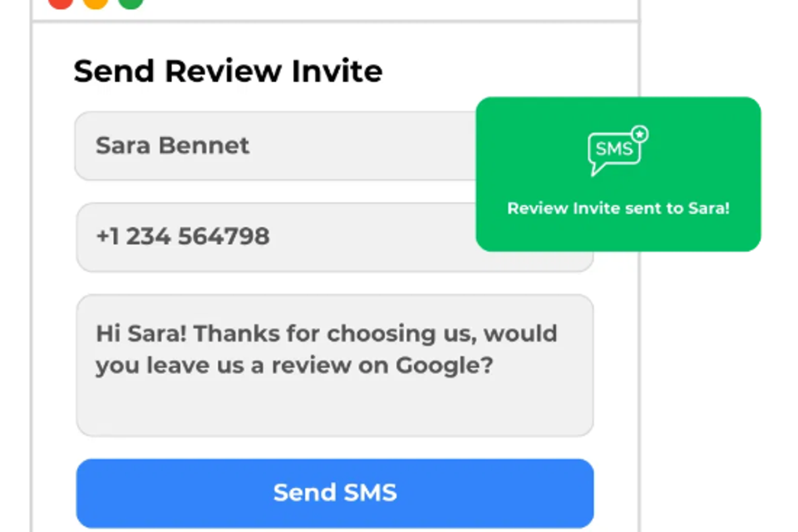Close the window with the red button

point(61,2)
